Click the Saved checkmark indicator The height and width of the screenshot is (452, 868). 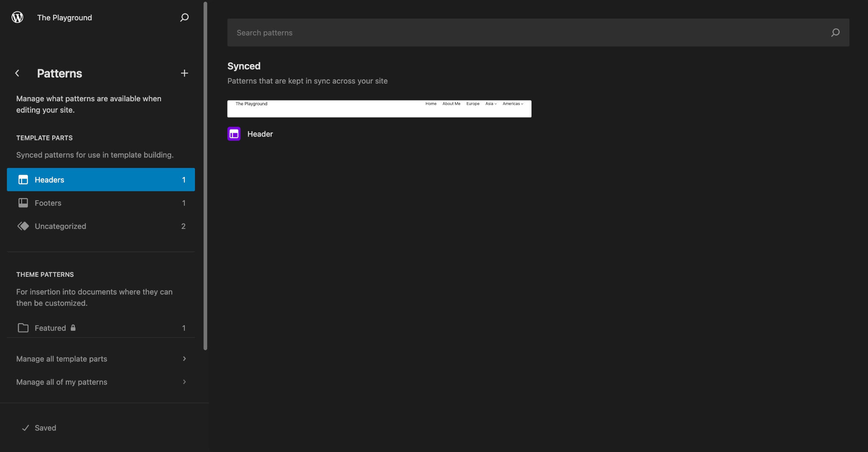[26, 428]
